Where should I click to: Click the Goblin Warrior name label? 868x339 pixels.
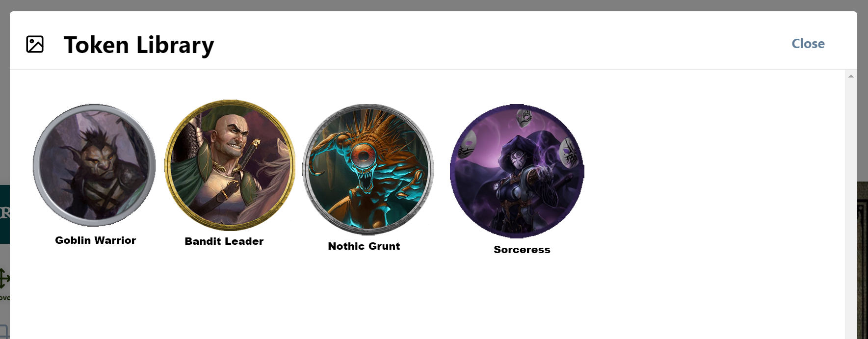pos(96,240)
